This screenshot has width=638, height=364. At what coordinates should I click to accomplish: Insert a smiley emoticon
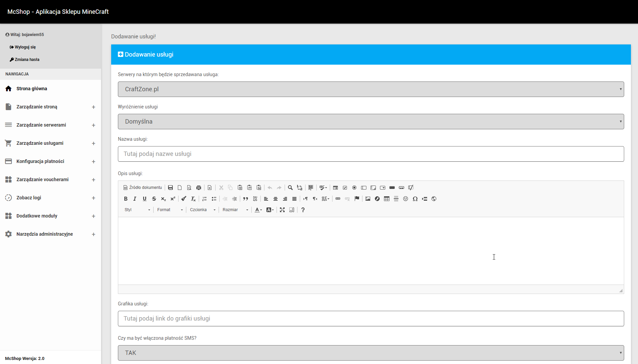tap(406, 199)
